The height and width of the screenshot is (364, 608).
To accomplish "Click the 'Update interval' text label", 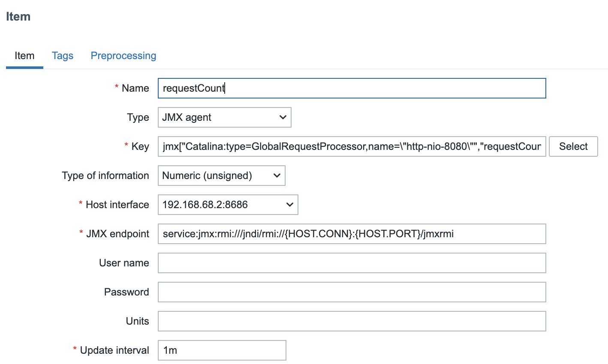I will (x=114, y=350).
